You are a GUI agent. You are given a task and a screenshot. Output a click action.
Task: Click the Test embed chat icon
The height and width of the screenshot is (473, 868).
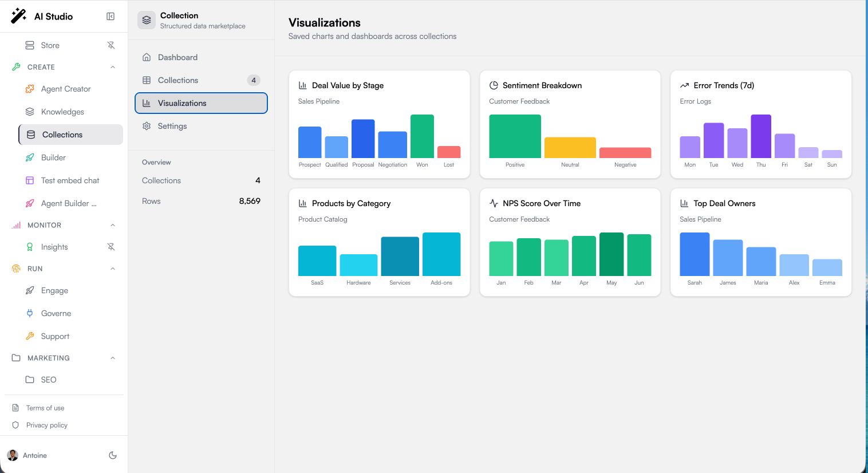click(30, 180)
